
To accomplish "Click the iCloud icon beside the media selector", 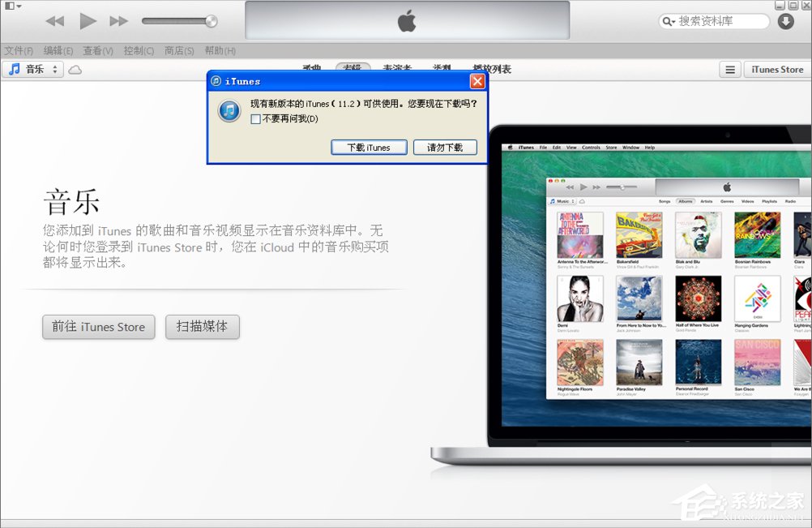I will pyautogui.click(x=74, y=70).
